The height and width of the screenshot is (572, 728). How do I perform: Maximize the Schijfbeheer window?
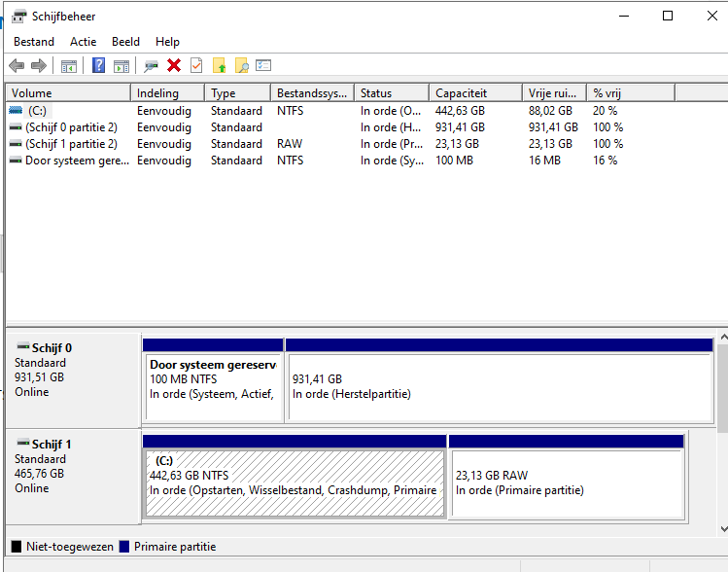(x=667, y=17)
